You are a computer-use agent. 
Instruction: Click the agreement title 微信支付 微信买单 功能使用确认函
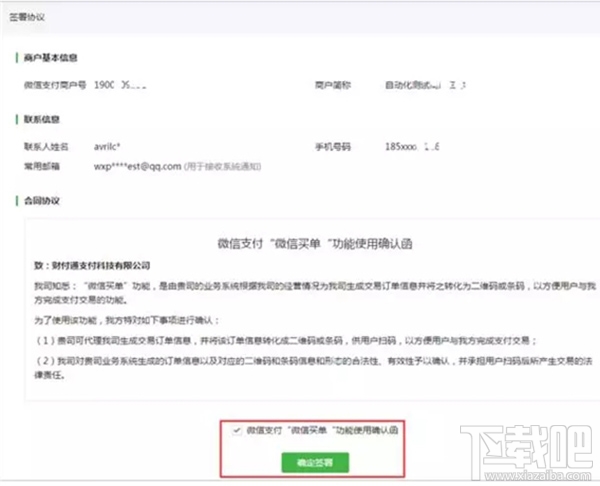pyautogui.click(x=315, y=243)
